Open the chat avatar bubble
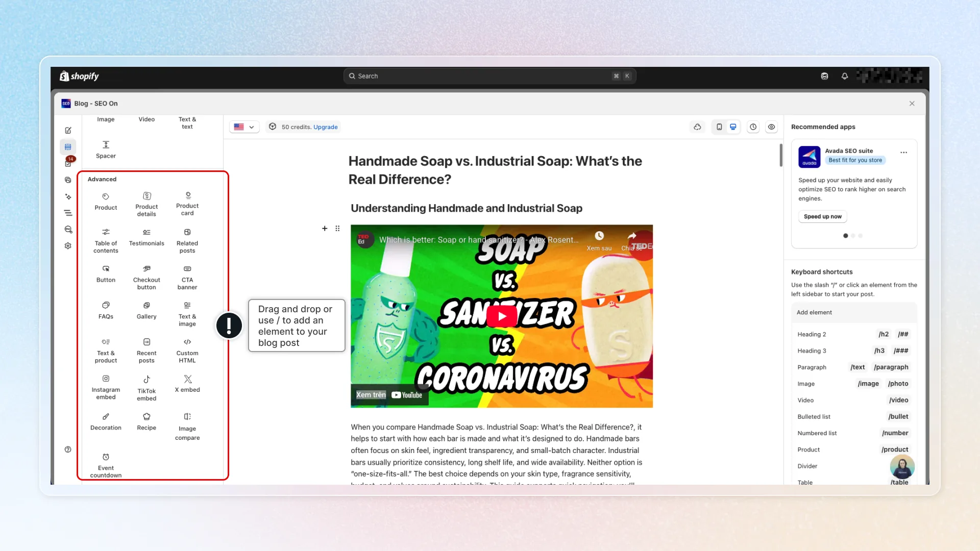Image resolution: width=980 pixels, height=551 pixels. [902, 466]
